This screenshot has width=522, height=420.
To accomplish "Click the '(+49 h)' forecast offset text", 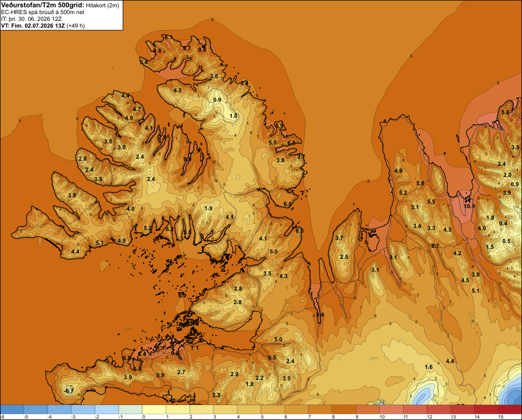I will [76, 26].
